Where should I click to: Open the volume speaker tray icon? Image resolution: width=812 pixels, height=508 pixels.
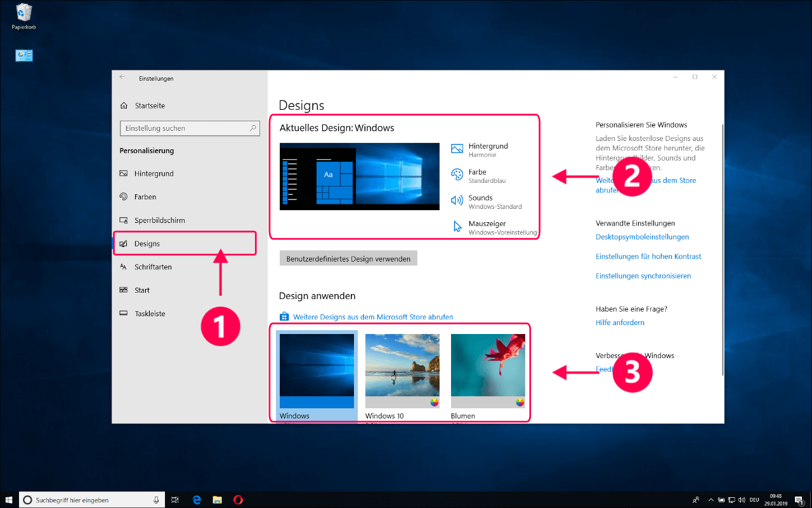(x=742, y=500)
